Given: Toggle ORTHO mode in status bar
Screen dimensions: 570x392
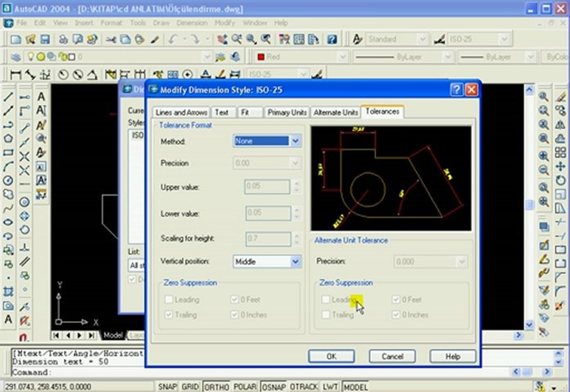Looking at the screenshot, I should 216,387.
